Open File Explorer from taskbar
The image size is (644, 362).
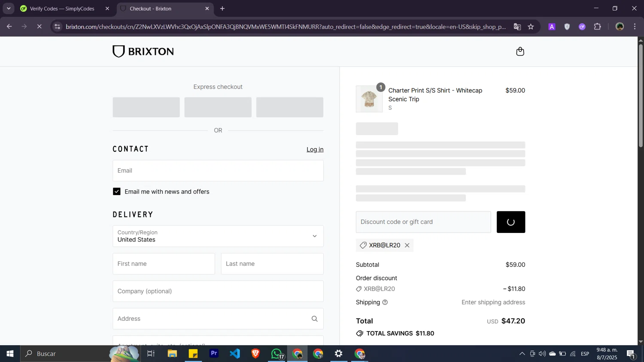click(x=172, y=354)
